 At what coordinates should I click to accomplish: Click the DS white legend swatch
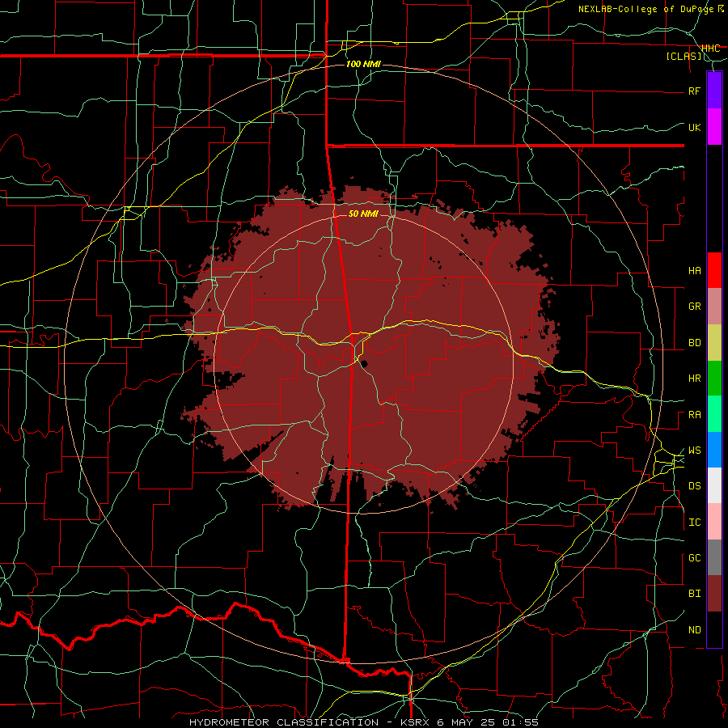click(714, 485)
